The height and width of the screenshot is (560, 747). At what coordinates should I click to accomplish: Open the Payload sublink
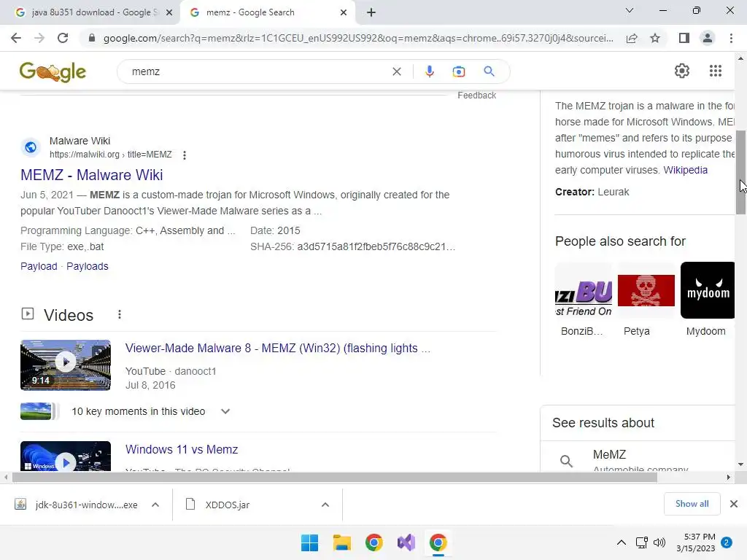pyautogui.click(x=39, y=266)
